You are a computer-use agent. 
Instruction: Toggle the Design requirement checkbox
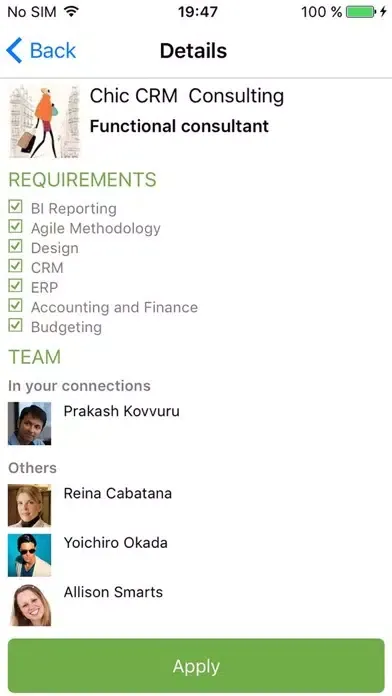pyautogui.click(x=16, y=246)
